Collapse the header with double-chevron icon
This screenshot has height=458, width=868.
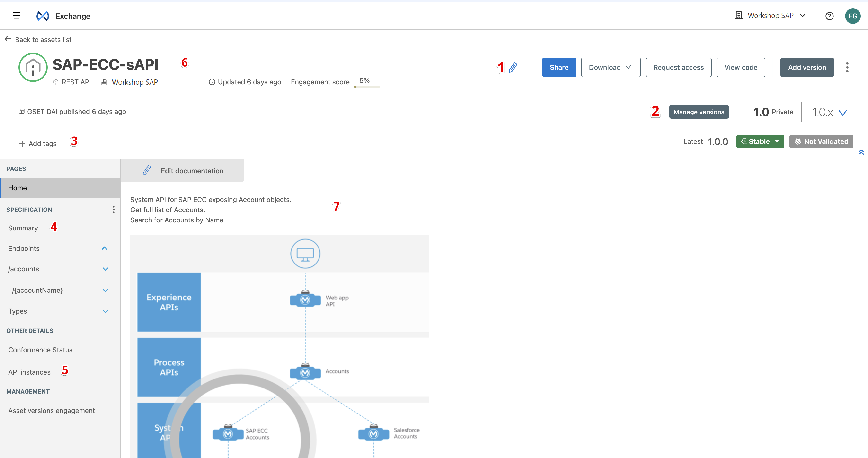click(861, 152)
